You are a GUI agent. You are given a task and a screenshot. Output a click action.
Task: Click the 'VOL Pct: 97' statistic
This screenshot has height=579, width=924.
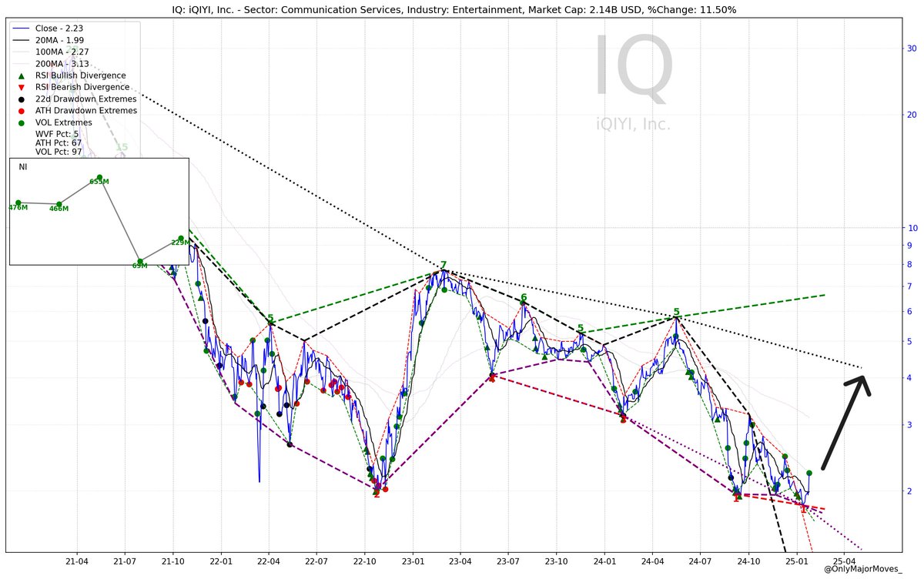point(59,152)
